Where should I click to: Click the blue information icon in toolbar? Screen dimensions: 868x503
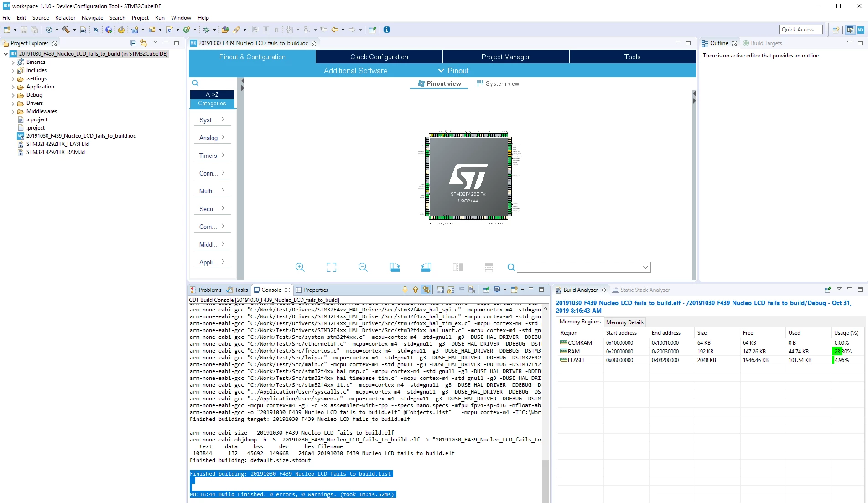point(387,30)
